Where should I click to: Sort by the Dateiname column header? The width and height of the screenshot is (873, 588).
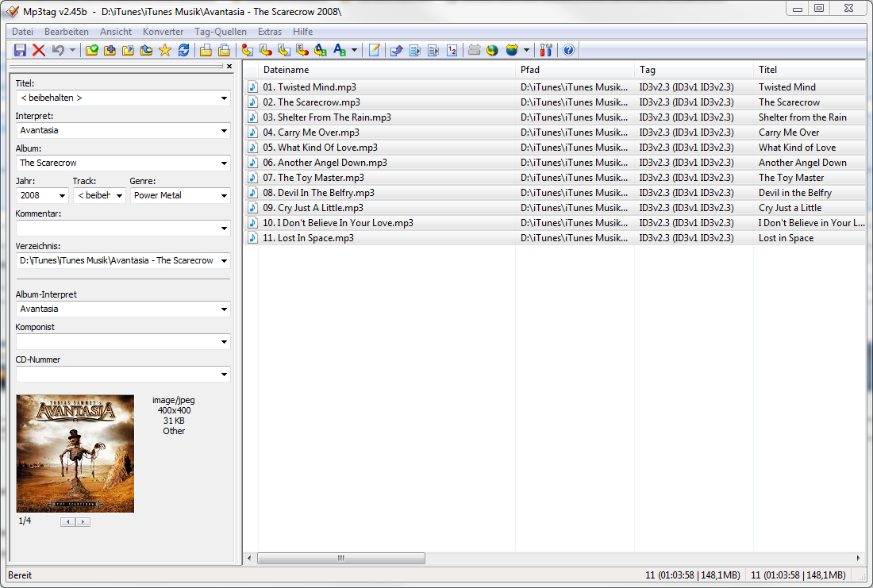(x=387, y=70)
